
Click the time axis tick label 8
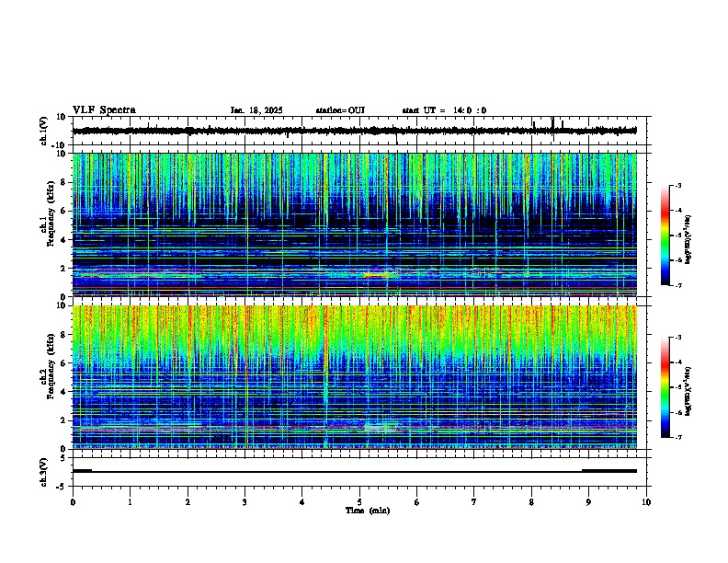(x=531, y=502)
